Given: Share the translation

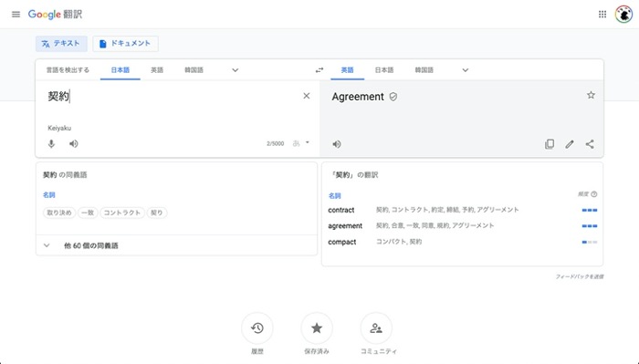Looking at the screenshot, I should click(590, 144).
